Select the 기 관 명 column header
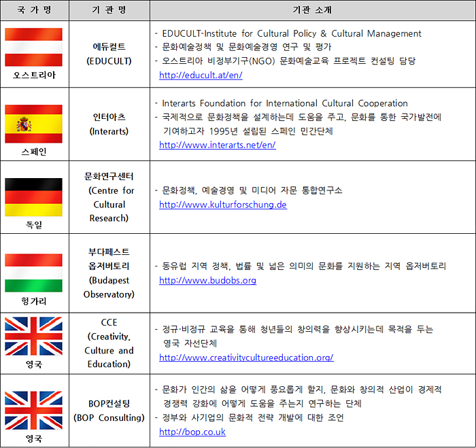The width and height of the screenshot is (476, 448). click(x=109, y=10)
